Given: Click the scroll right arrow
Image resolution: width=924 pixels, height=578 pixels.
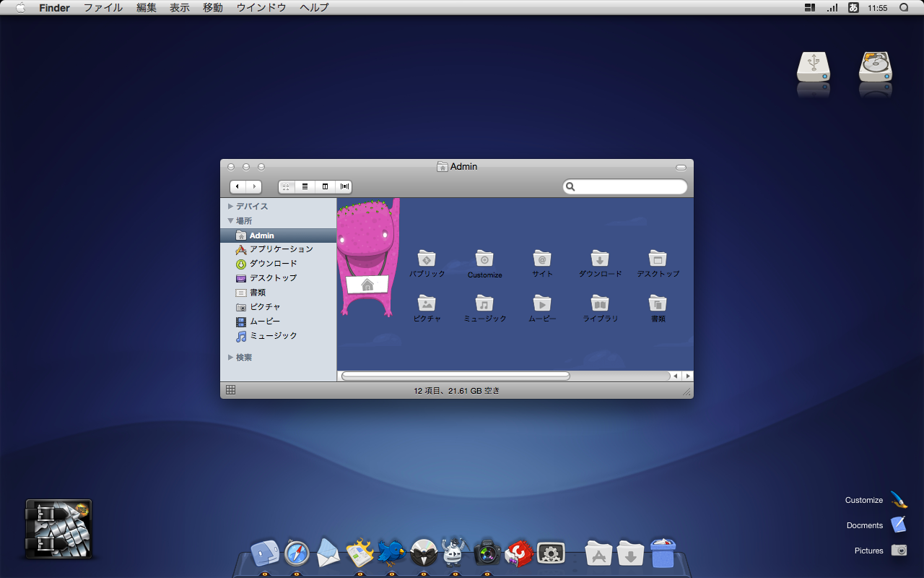Looking at the screenshot, I should (688, 376).
